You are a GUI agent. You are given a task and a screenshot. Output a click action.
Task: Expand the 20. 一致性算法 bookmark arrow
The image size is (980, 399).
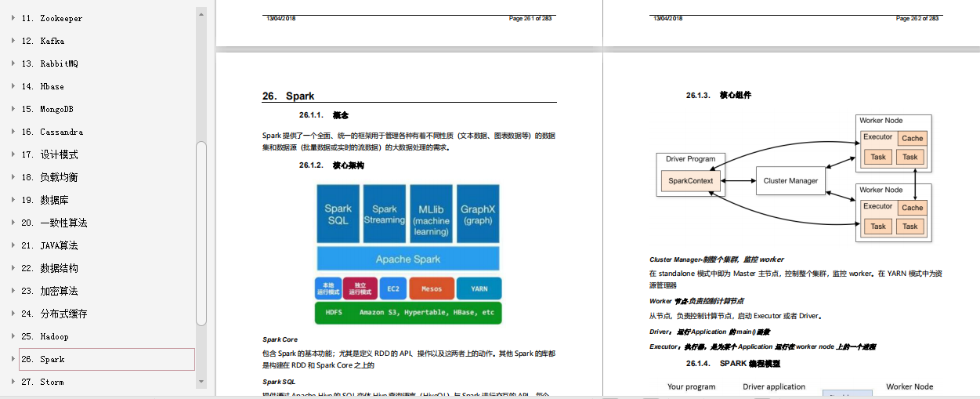click(x=13, y=223)
